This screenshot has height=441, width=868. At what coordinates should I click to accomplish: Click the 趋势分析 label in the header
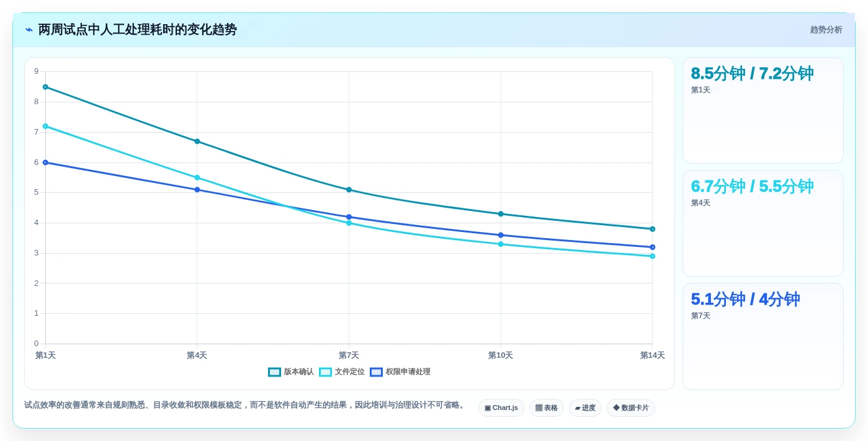(x=826, y=30)
